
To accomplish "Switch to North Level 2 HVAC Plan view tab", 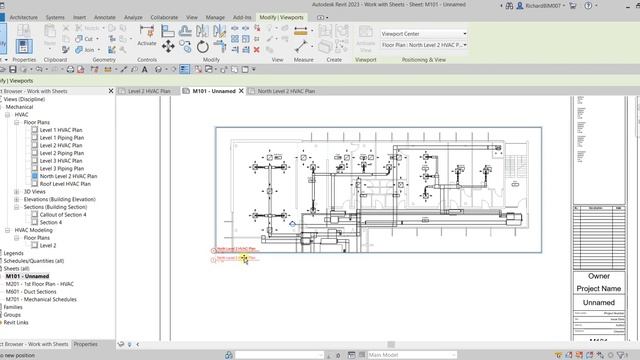I will pyautogui.click(x=286, y=91).
